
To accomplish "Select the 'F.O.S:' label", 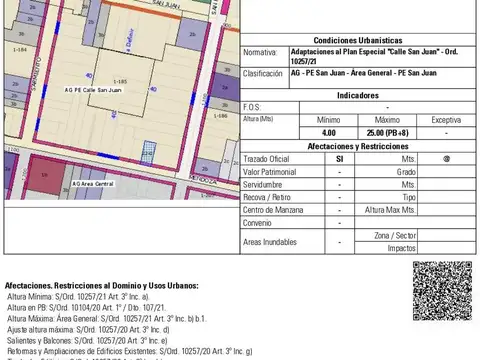I will coord(252,107).
